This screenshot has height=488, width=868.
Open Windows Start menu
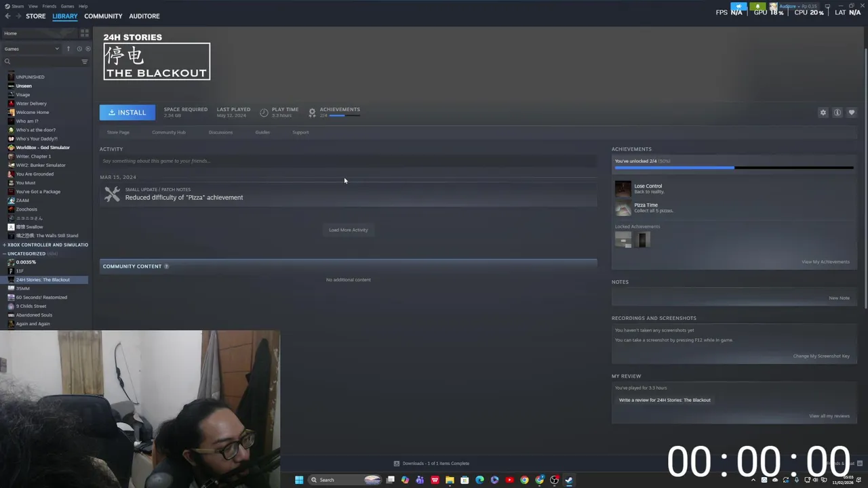[298, 480]
